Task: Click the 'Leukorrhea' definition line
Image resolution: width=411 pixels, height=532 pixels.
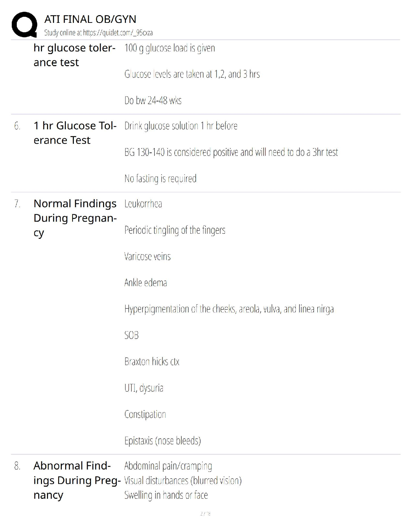Action: tap(143, 204)
